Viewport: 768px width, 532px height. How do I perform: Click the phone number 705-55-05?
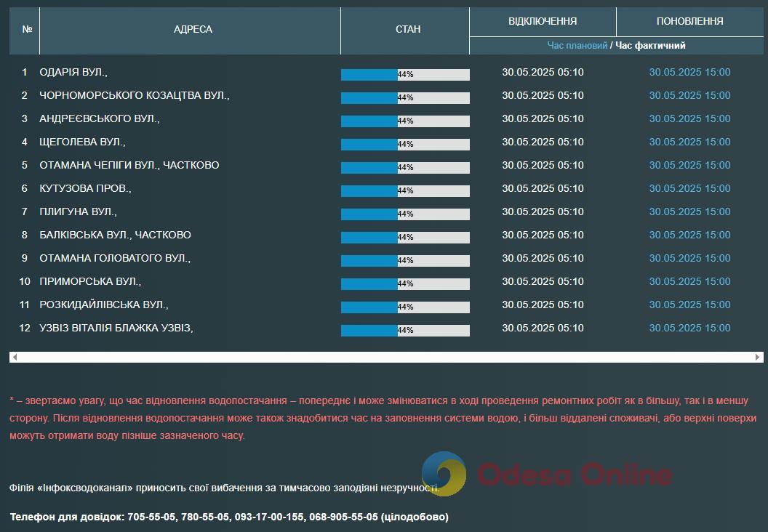151,517
